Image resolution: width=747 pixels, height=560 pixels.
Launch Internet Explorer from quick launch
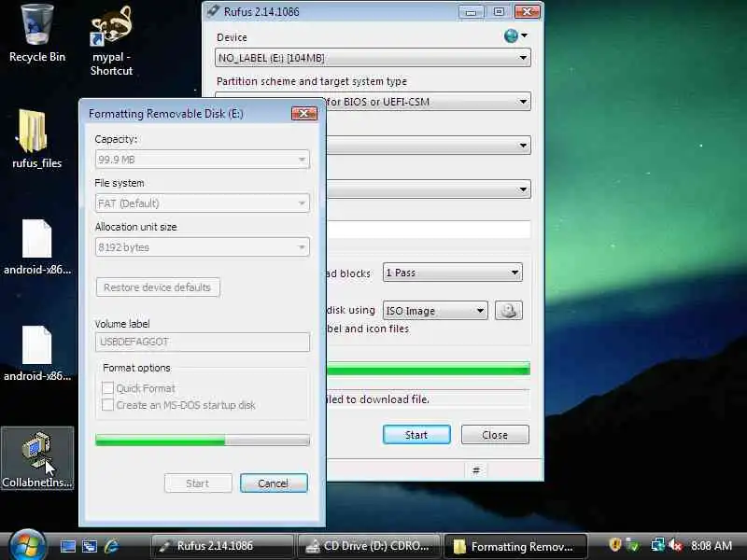(x=111, y=546)
